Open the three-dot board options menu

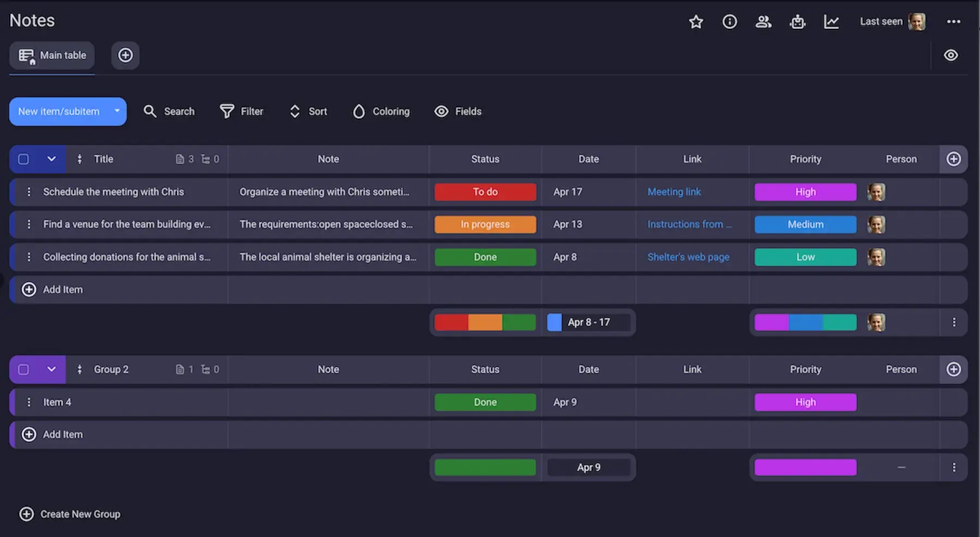tap(953, 22)
